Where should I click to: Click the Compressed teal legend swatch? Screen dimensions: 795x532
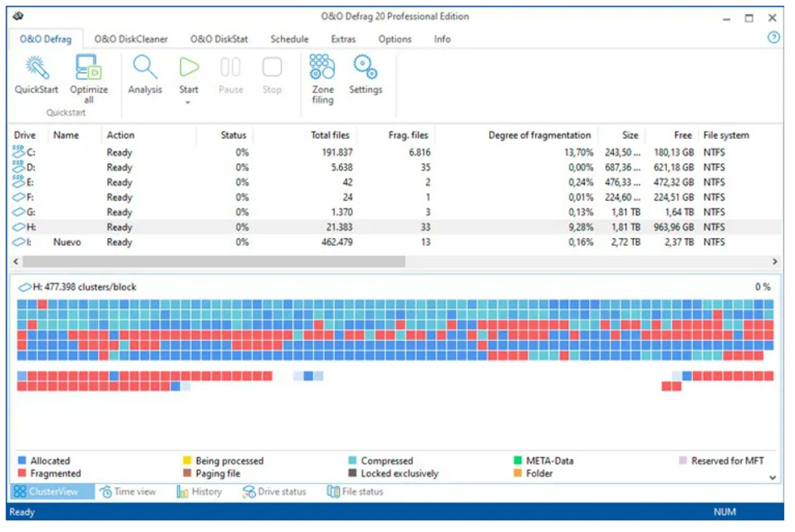click(352, 460)
